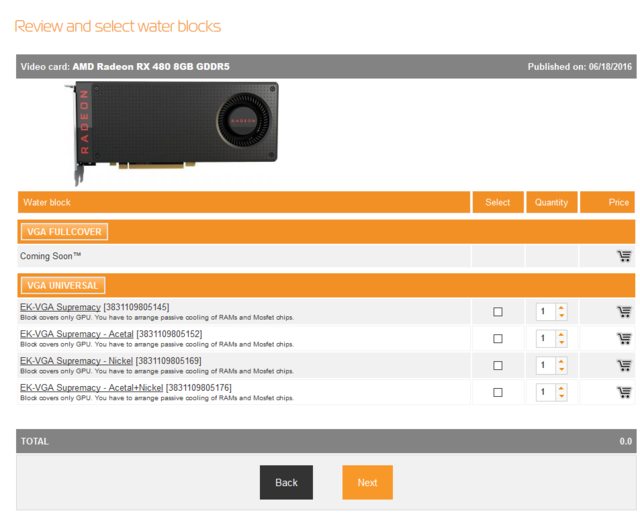
Task: Open the EK-VGA Supremacy product link
Action: tap(60, 307)
